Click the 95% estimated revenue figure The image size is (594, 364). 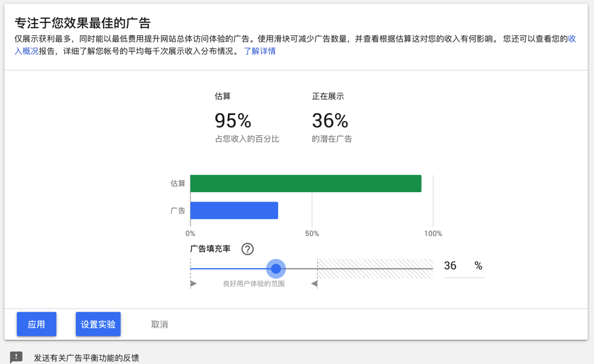(233, 121)
